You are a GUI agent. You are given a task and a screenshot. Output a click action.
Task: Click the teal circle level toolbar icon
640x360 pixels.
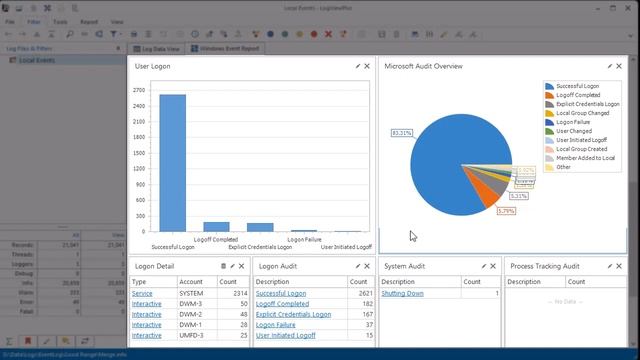(285, 34)
